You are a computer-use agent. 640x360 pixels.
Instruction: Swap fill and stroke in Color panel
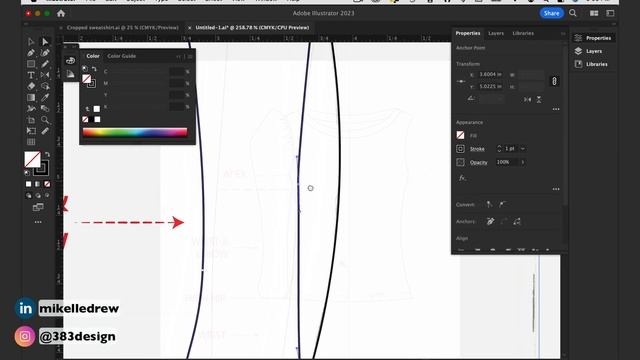click(x=94, y=69)
